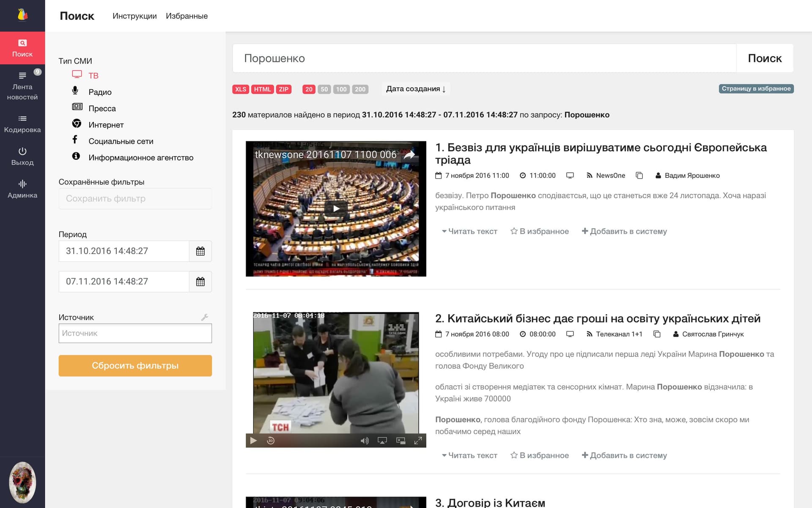
Task: Click Телеканал 1+1 source feed icon
Action: [x=589, y=334]
